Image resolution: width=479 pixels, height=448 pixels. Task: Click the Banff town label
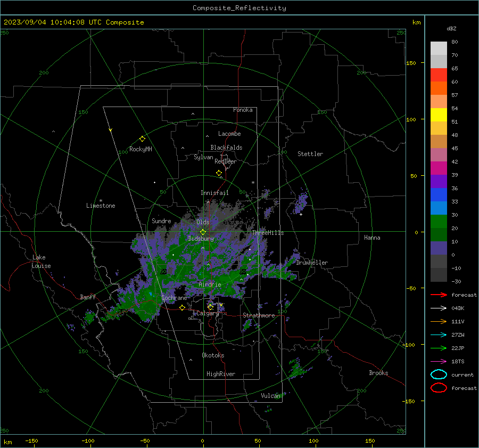88,297
